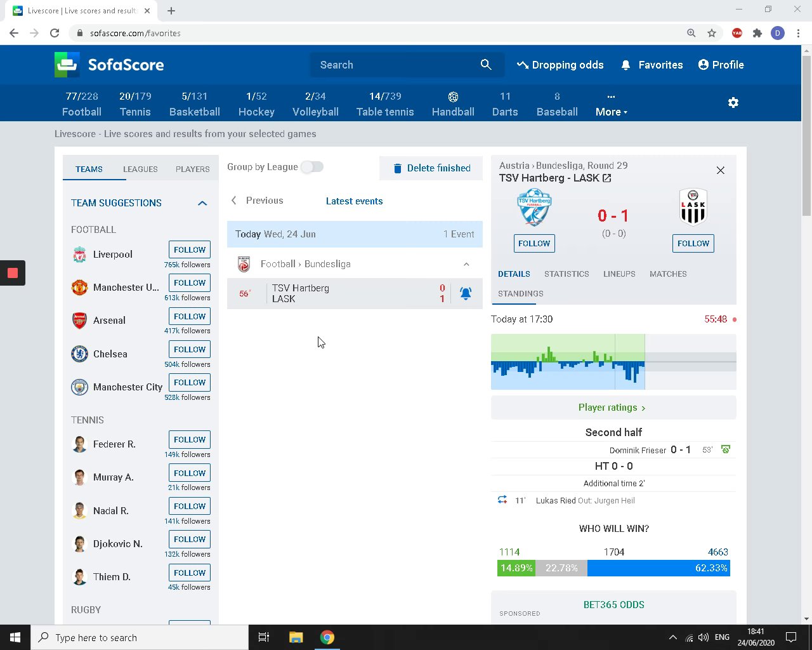Open the Lineups tab

point(619,274)
